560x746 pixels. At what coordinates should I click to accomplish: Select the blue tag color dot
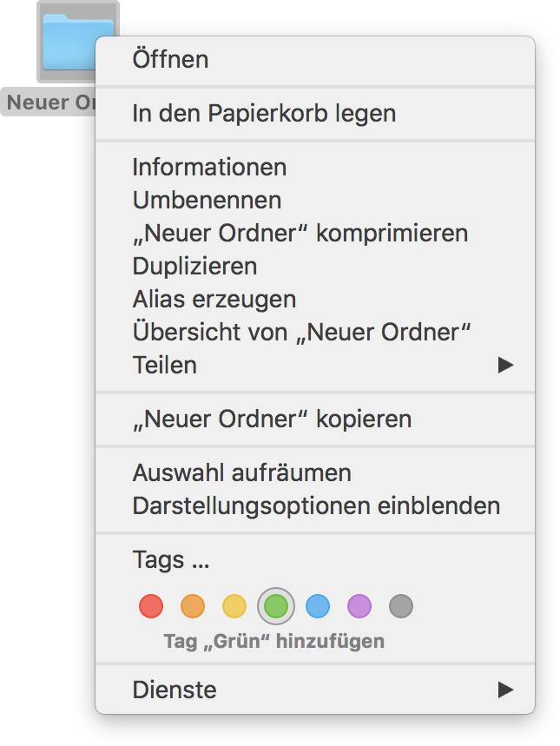point(318,606)
